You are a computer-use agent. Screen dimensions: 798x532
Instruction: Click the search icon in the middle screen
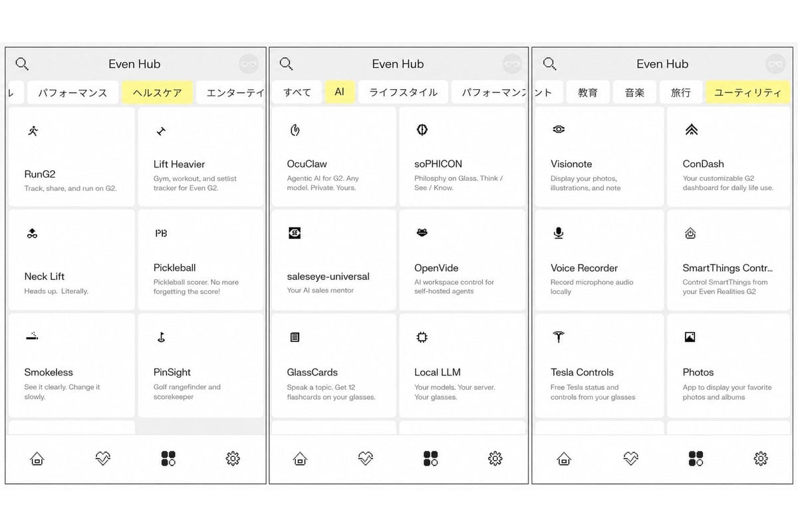pyautogui.click(x=286, y=64)
